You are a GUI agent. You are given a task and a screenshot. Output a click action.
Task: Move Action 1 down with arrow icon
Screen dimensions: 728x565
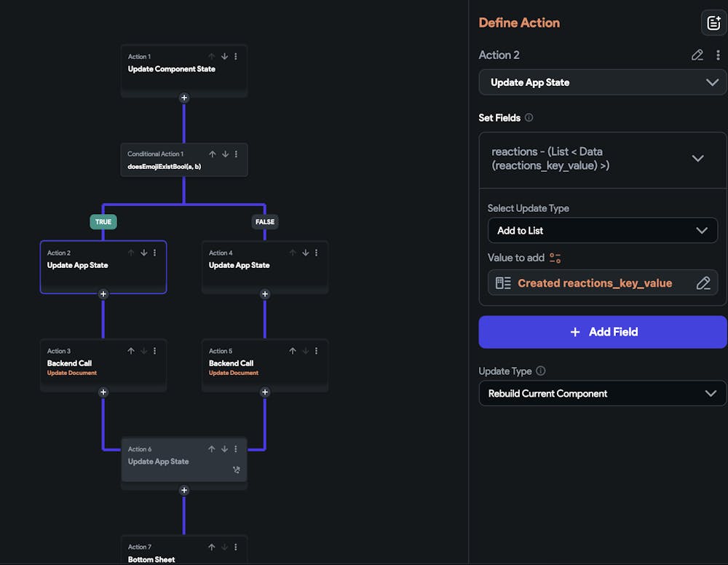pyautogui.click(x=224, y=56)
